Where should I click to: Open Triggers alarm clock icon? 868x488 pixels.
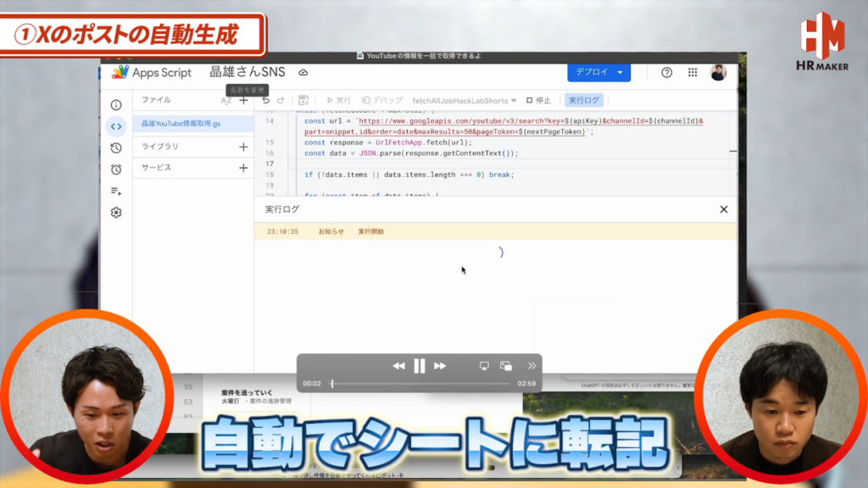tap(115, 169)
